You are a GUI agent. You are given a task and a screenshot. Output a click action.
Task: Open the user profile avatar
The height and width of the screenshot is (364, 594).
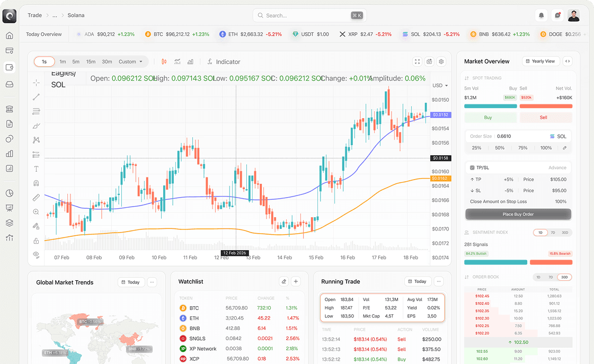coord(574,15)
